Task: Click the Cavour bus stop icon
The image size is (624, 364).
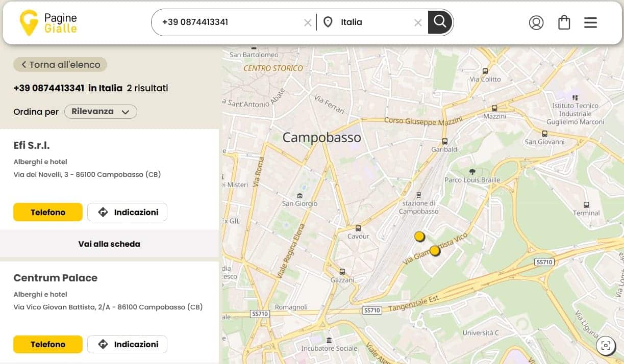Action: [x=358, y=228]
